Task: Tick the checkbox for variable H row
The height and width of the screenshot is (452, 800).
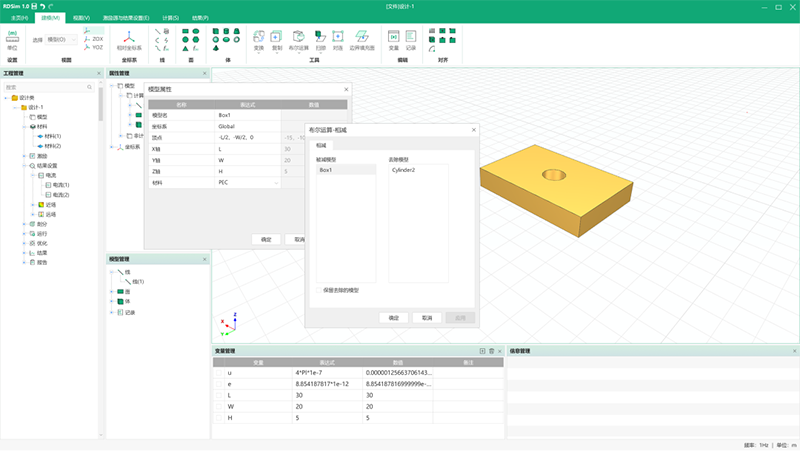Action: [219, 417]
